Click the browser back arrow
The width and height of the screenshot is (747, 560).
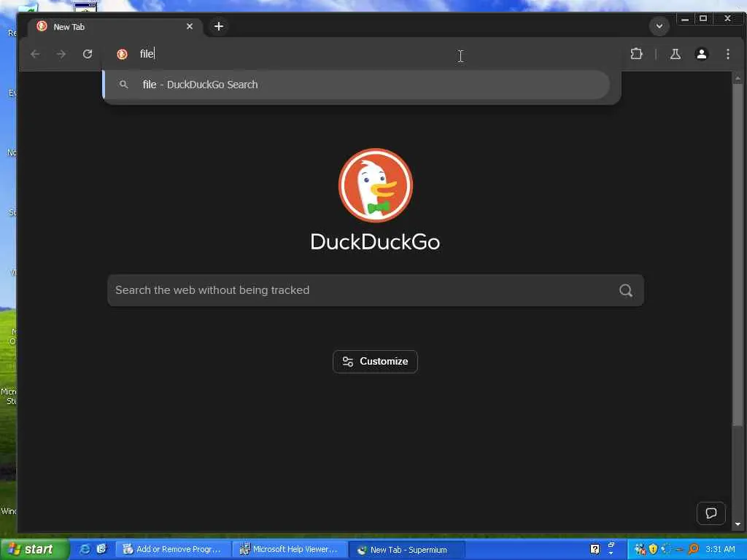(35, 54)
